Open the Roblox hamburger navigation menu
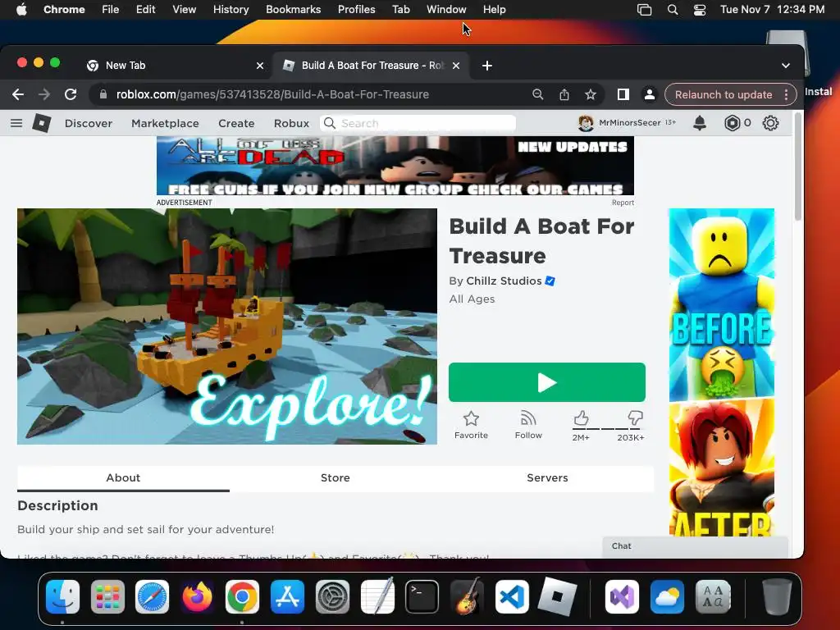This screenshot has width=840, height=630. click(16, 123)
